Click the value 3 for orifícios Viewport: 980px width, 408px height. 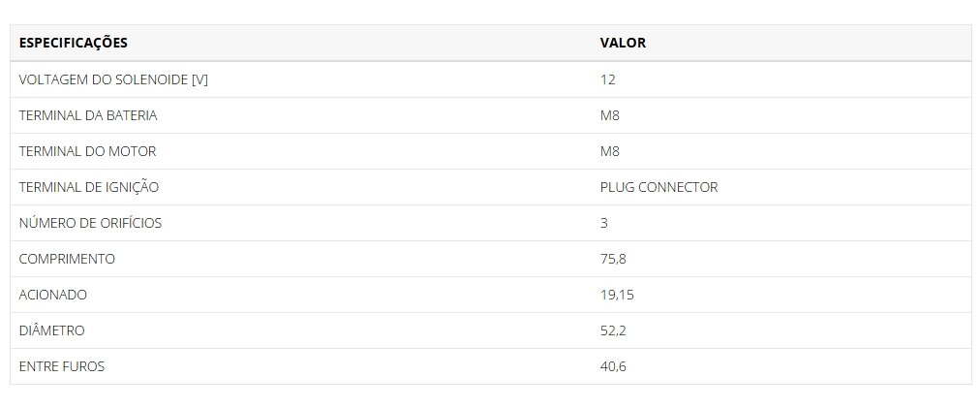click(603, 223)
